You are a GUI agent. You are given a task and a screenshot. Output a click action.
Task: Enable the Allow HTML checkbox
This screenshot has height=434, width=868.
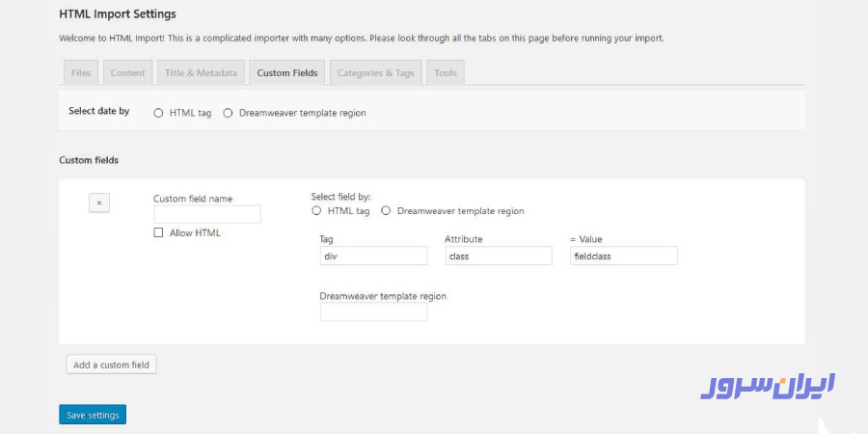click(158, 232)
